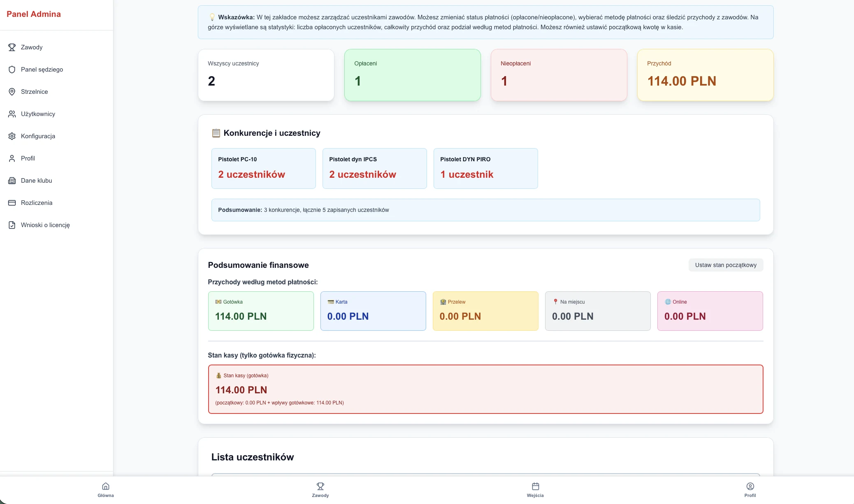This screenshot has width=854, height=504.
Task: Click the Konfiguracja gear icon
Action: point(12,136)
